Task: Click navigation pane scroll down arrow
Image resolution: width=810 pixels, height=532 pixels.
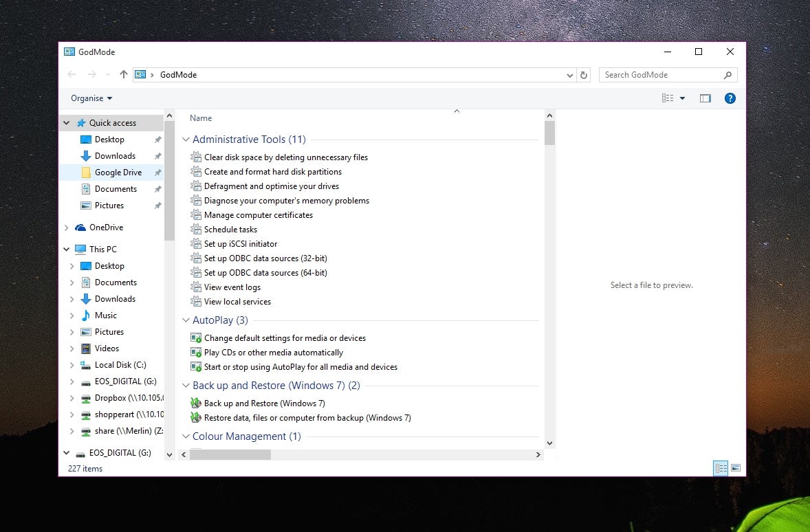Action: coord(169,454)
